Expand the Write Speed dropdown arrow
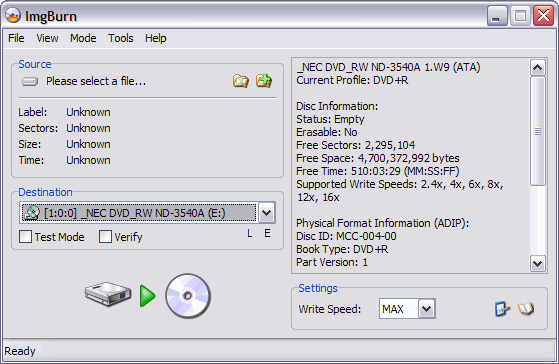Image resolution: width=559 pixels, height=364 pixels. coord(426,309)
